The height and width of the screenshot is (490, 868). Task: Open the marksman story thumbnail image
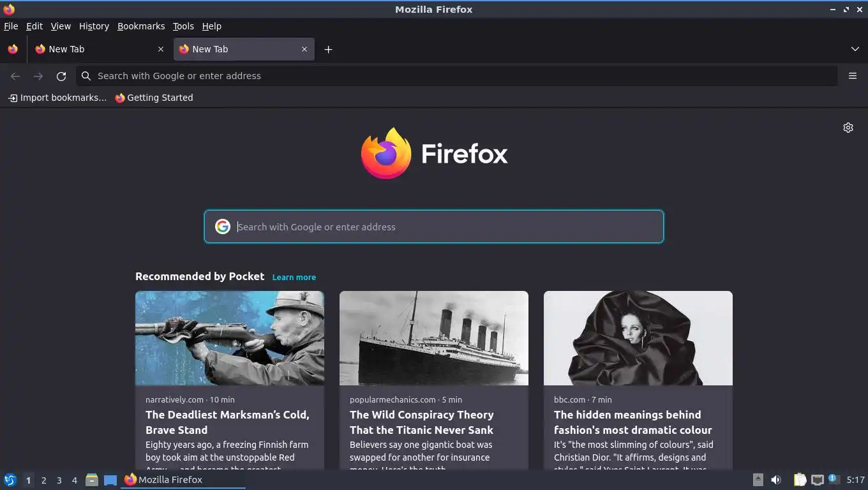(230, 338)
